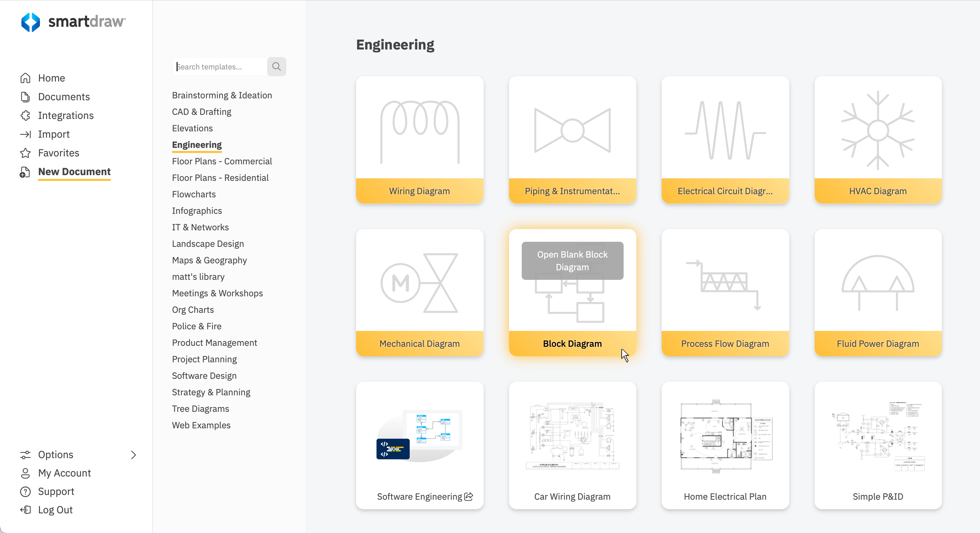Click the New Document icon
The image size is (980, 533).
click(25, 172)
